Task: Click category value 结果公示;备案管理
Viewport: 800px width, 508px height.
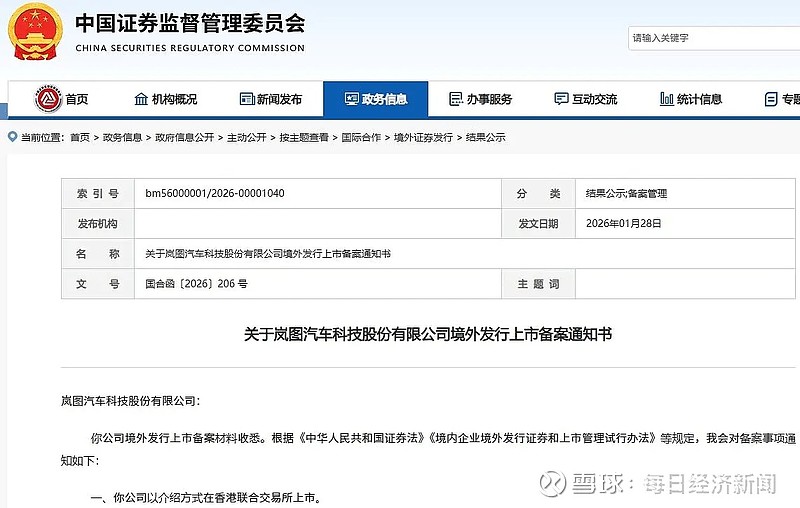Action: 627,194
